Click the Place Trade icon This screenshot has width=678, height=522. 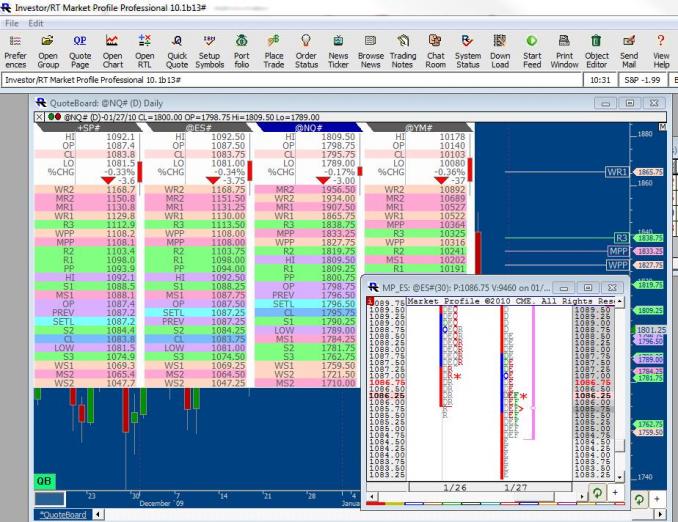(274, 51)
